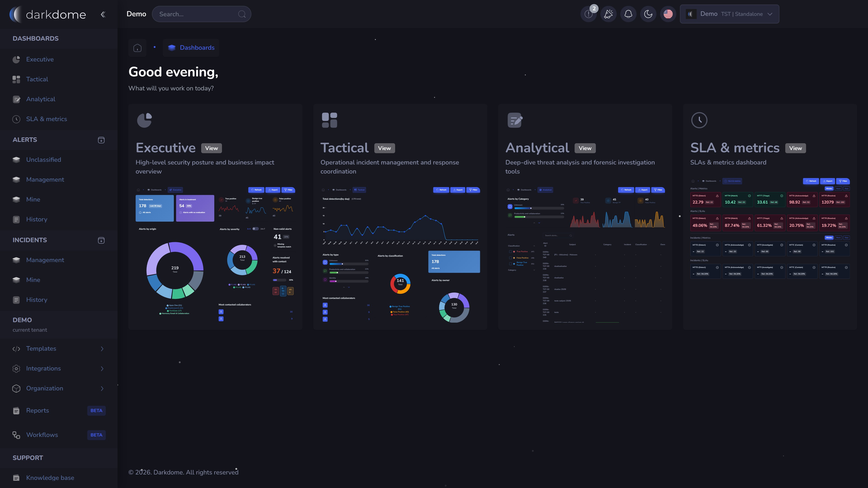
Task: Click the Executive card title
Action: point(165,148)
